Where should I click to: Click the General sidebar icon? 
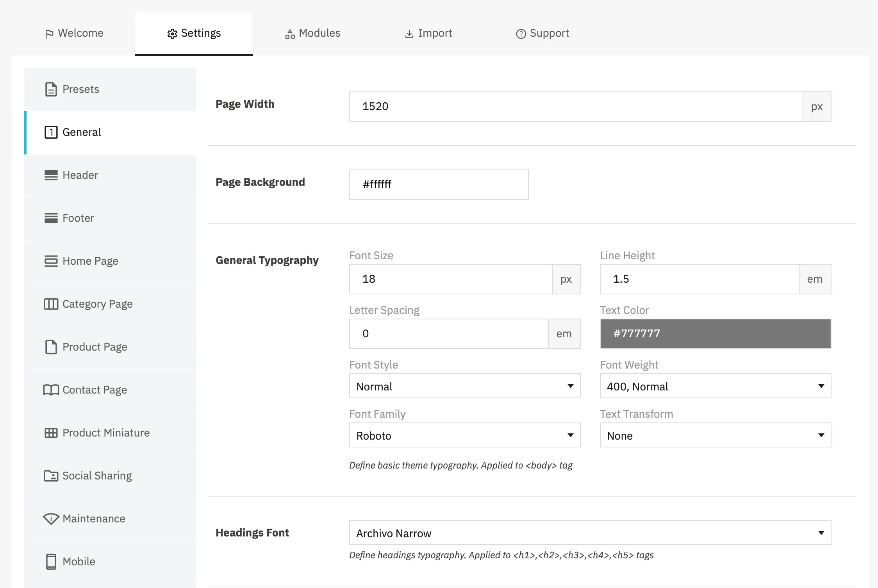[51, 132]
